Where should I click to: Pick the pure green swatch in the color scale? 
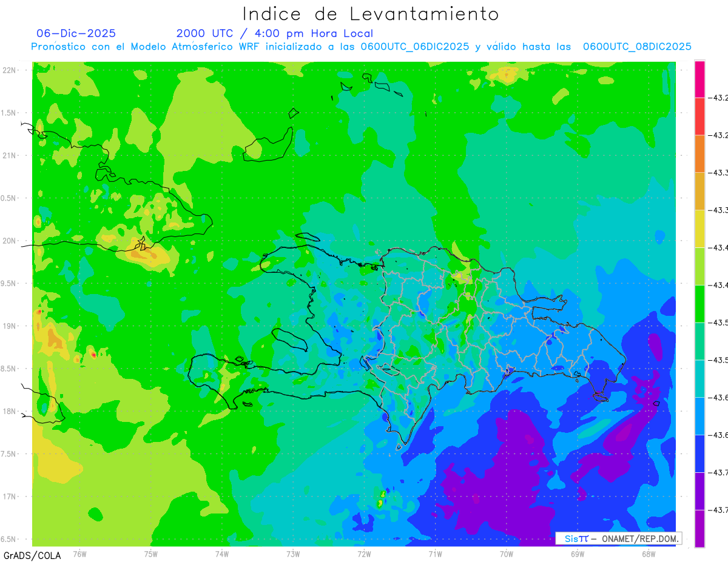(699, 303)
